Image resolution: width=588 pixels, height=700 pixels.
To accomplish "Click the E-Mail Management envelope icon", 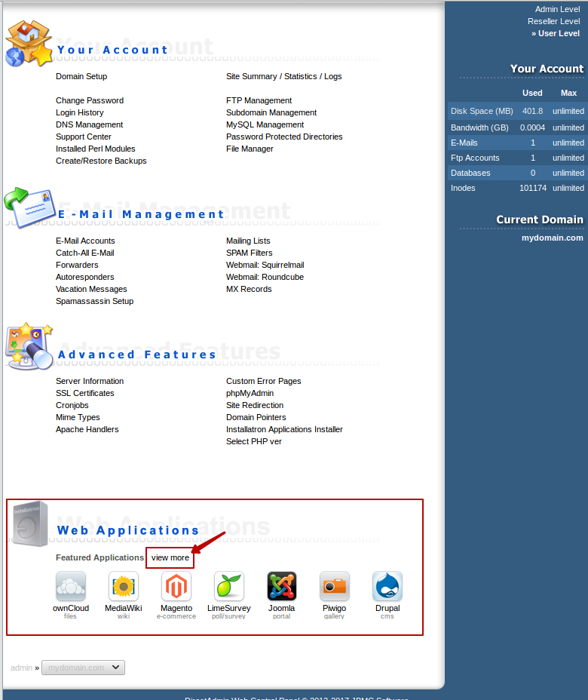I will [29, 207].
